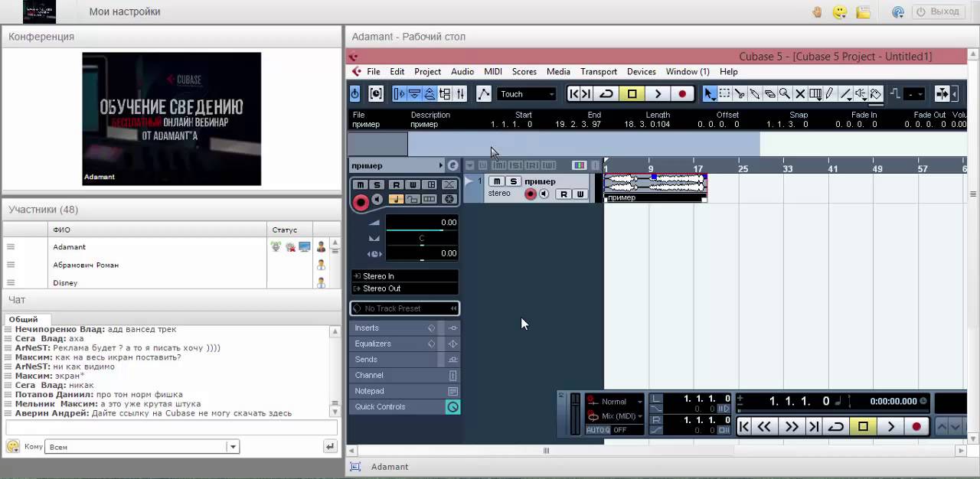Select the Color bucket tool
This screenshot has width=980, height=479.
876,93
